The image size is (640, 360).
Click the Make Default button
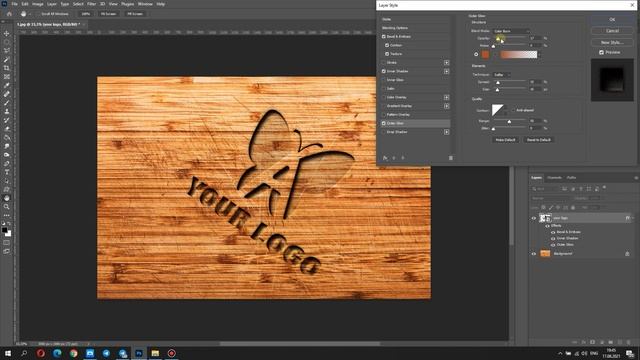click(505, 140)
